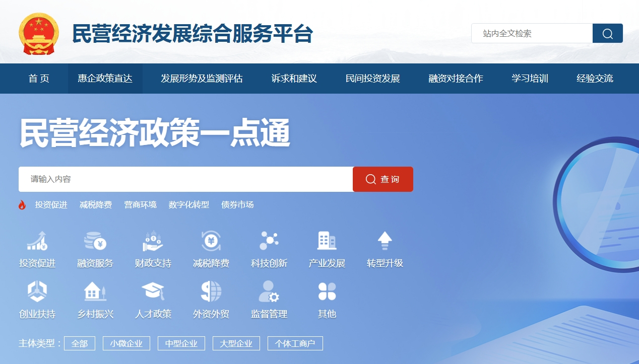Filter by 全部 entity type

(80, 343)
